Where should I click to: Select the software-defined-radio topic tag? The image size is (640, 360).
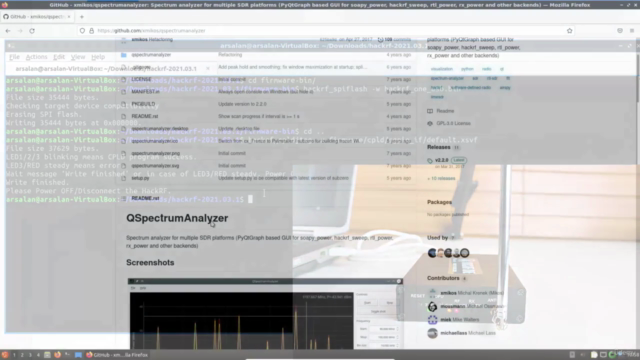click(x=471, y=87)
